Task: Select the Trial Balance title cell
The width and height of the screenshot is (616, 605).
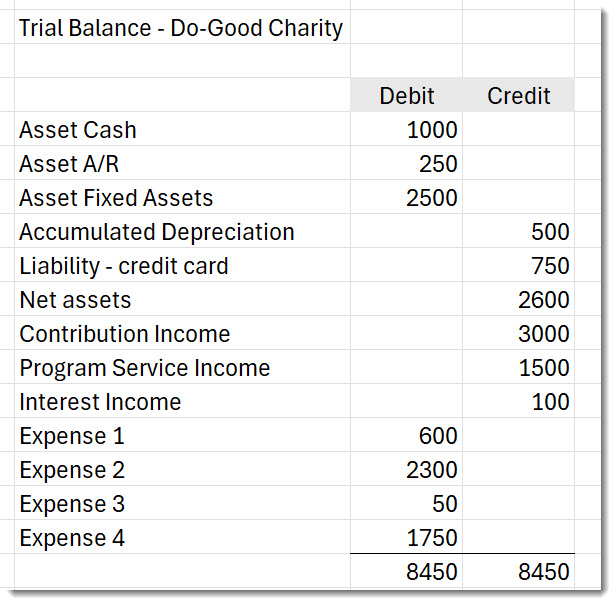Action: 180,28
